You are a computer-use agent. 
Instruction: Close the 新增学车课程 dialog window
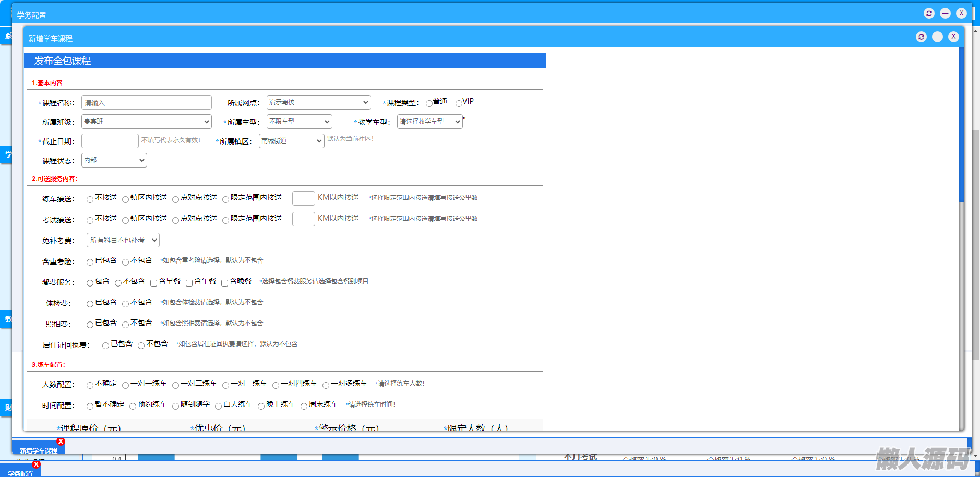pos(953,37)
